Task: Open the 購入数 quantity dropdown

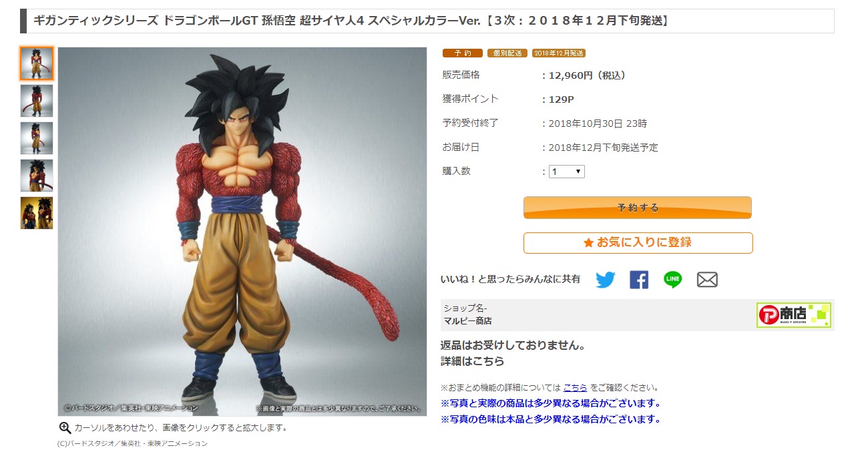Action: (x=567, y=172)
